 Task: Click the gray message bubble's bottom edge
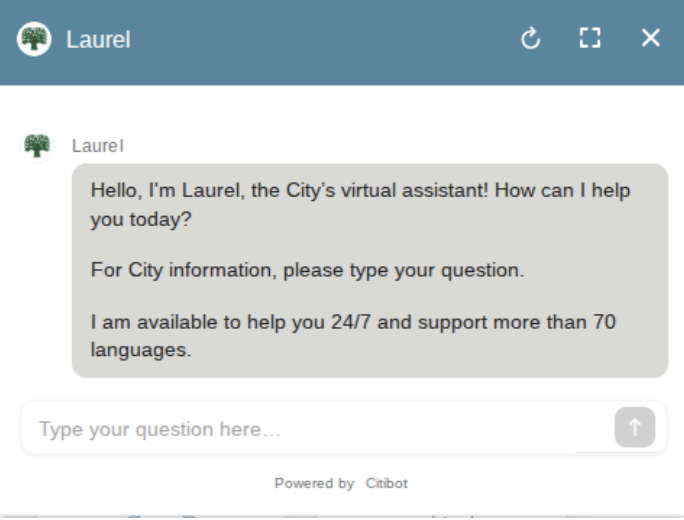pyautogui.click(x=370, y=375)
